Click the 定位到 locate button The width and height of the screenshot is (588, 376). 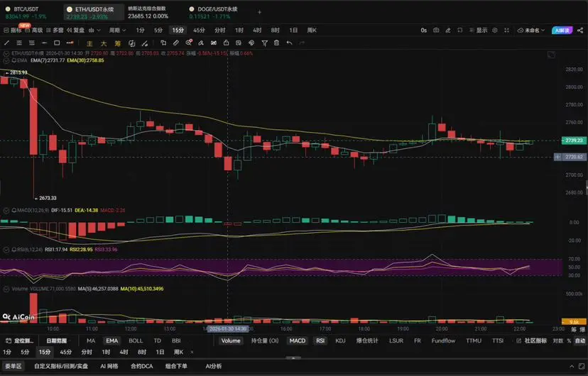coord(20,341)
